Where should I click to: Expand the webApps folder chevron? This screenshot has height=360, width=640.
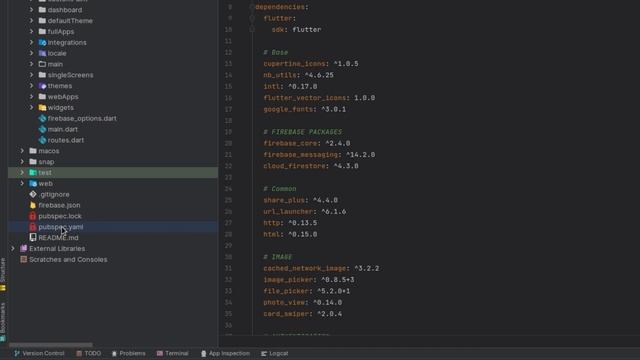31,96
